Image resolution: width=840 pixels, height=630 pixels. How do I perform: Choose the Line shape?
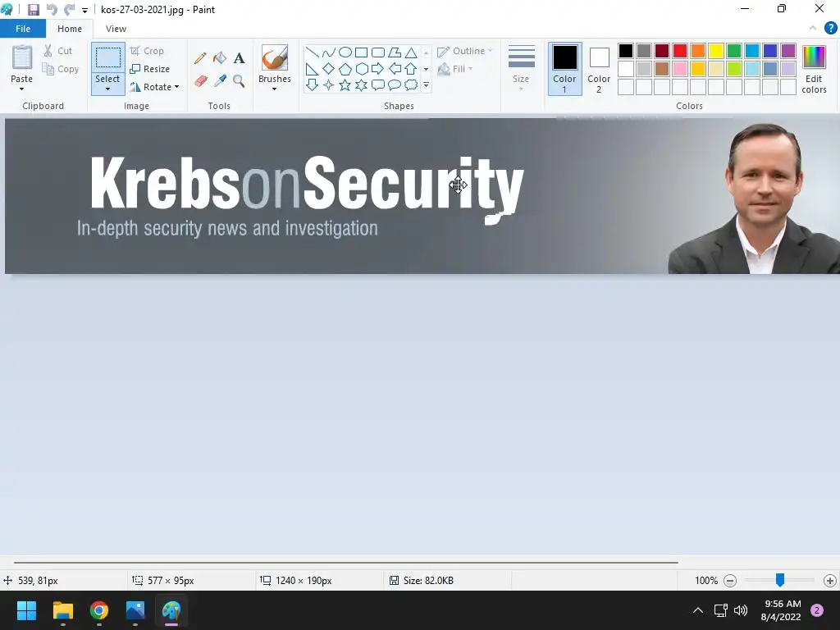(313, 52)
